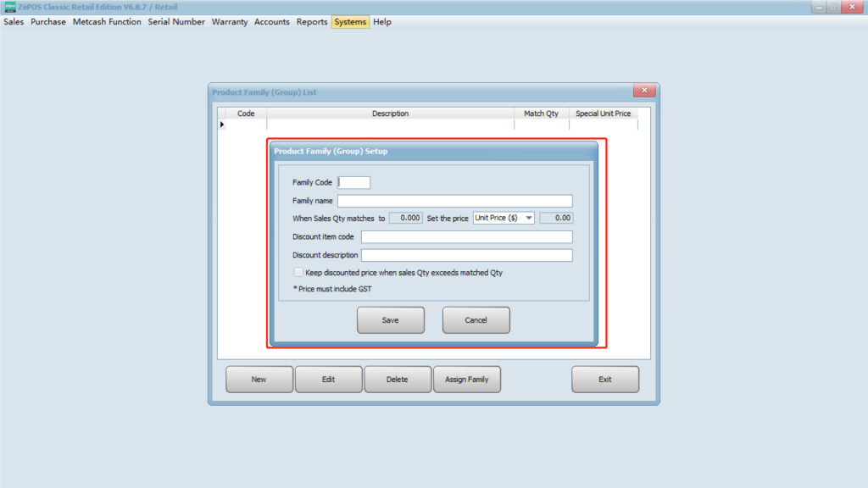Click the Family name text field
The image size is (868, 488).
pos(454,201)
